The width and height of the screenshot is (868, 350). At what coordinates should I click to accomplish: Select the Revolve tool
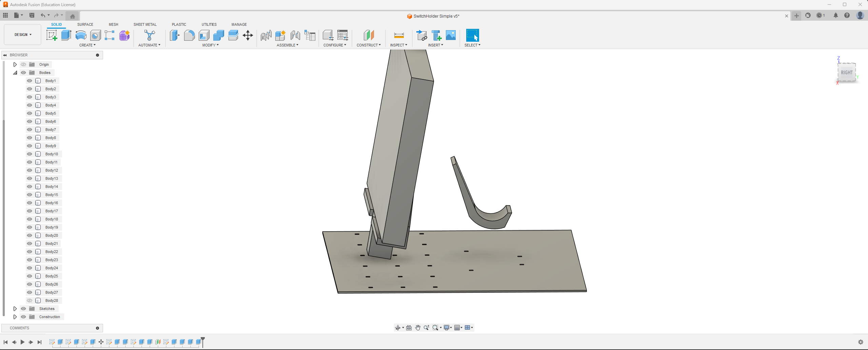pos(81,35)
